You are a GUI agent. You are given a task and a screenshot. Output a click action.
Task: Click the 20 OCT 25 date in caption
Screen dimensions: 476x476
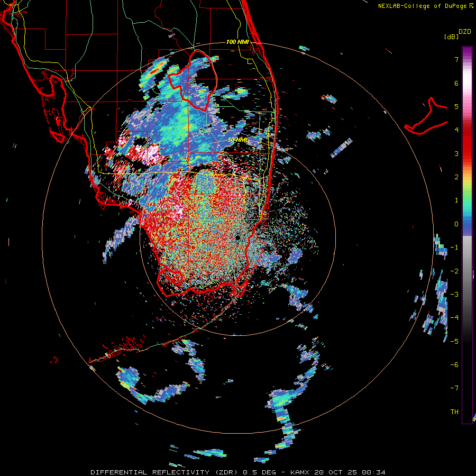point(335,472)
